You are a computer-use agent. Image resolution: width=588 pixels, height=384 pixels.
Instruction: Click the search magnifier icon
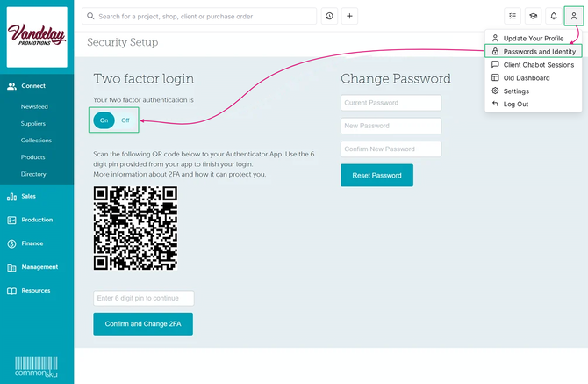tap(90, 16)
